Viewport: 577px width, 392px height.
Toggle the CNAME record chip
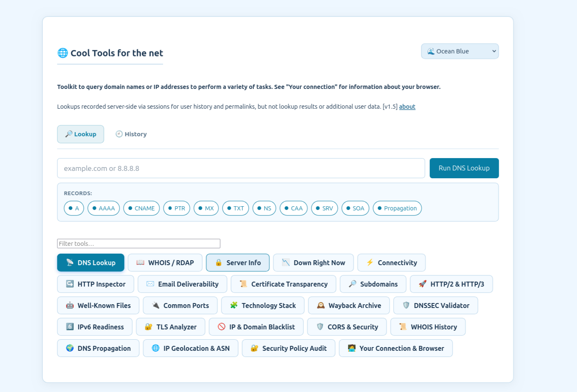coord(141,208)
